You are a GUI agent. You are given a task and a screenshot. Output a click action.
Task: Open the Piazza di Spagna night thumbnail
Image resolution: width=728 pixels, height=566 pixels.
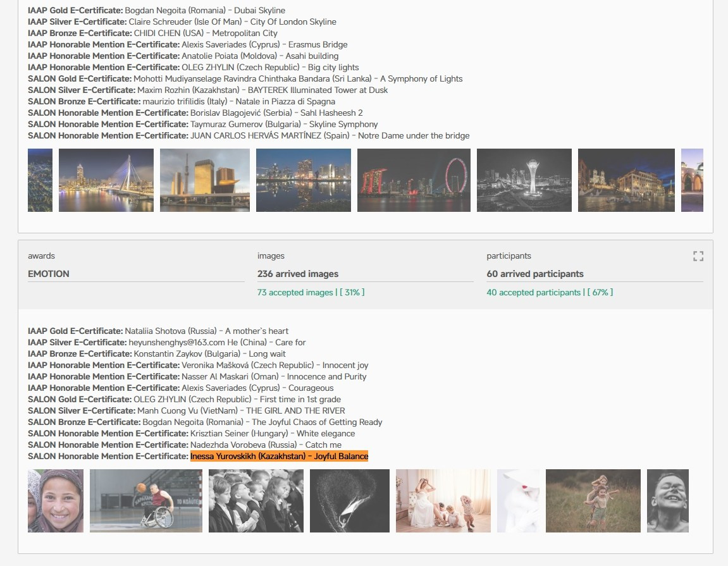coord(625,180)
